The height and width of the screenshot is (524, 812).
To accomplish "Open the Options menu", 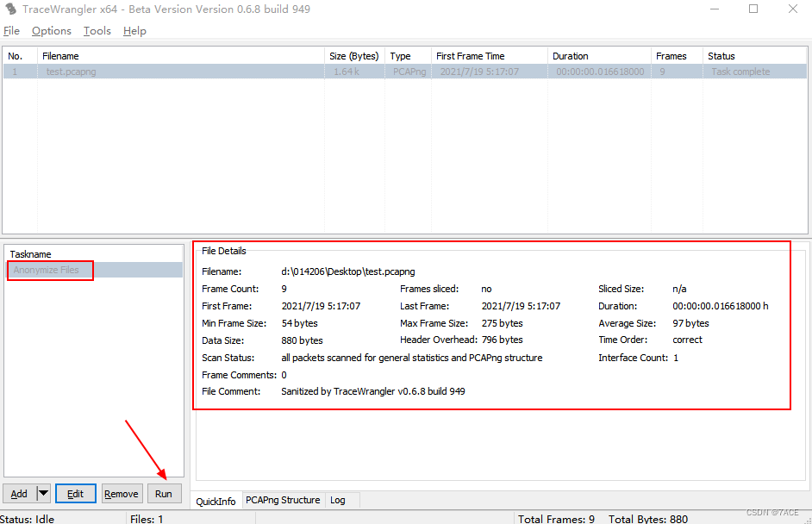I will 51,31.
